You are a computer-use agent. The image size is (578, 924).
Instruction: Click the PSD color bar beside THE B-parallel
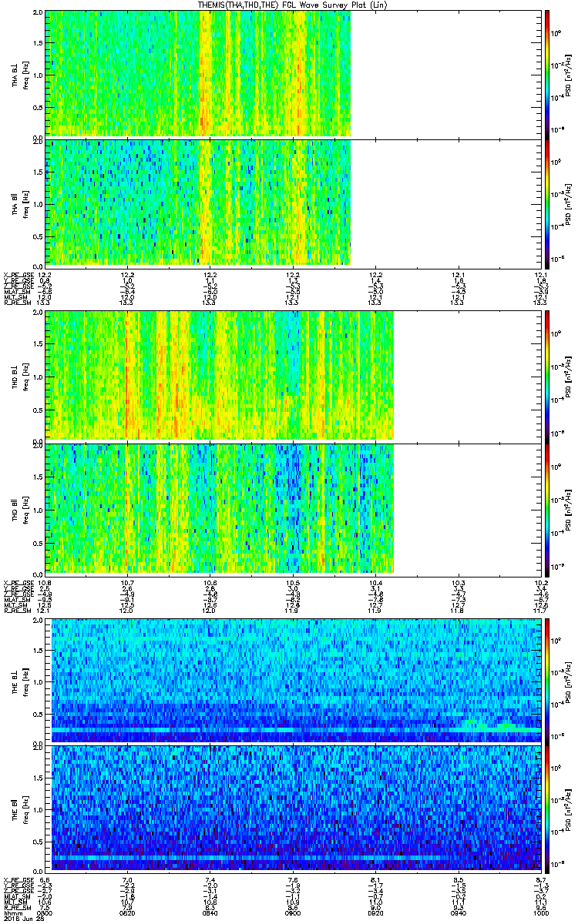click(x=546, y=808)
